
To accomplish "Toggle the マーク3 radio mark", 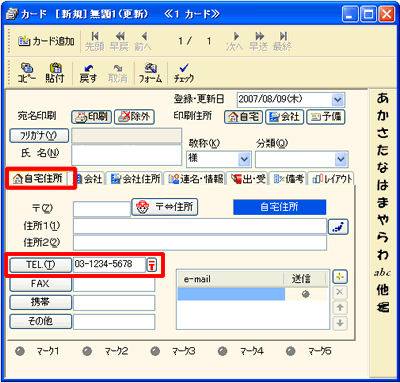I will pyautogui.click(x=155, y=351).
